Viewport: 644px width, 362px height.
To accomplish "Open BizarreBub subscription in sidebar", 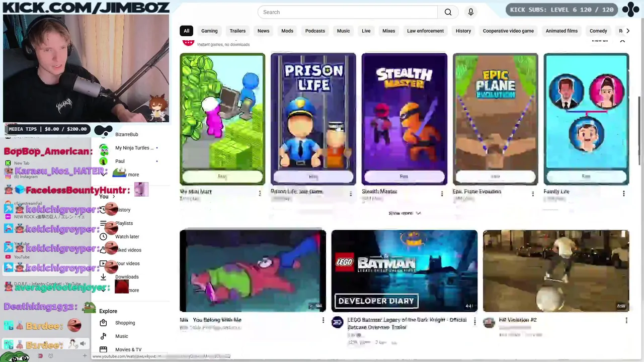I will pos(126,134).
